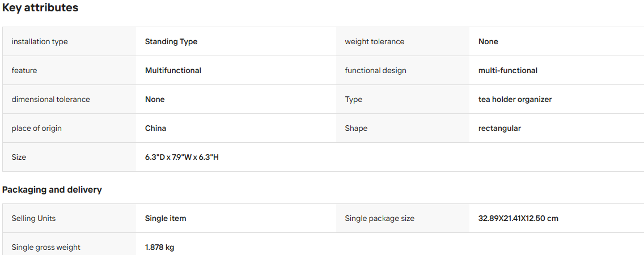Select the Single package size label

[379, 219]
